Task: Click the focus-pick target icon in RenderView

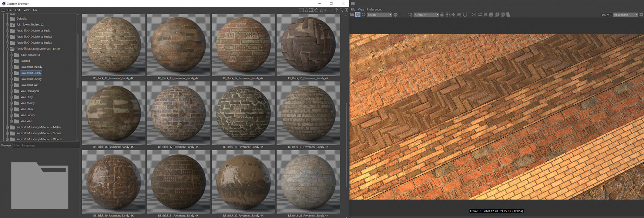Action: (474, 15)
